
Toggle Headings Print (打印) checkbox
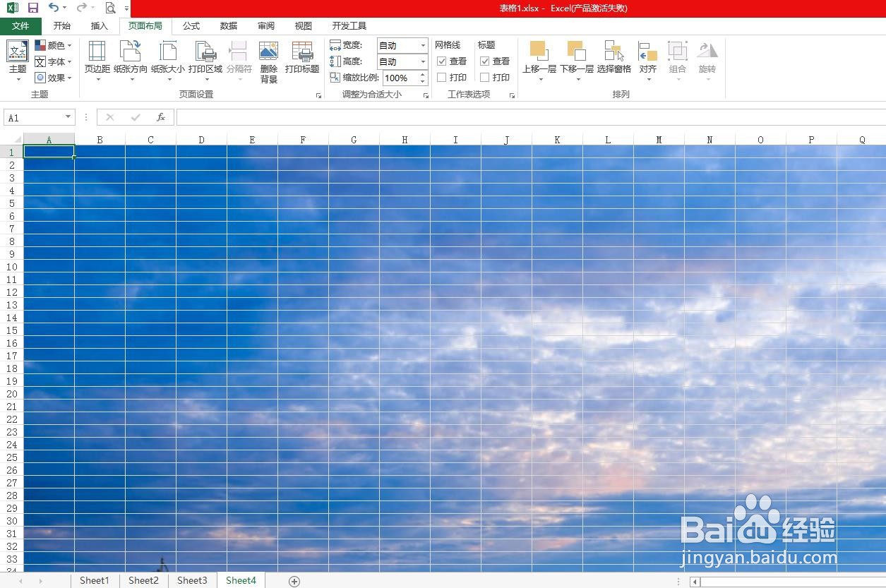click(485, 78)
